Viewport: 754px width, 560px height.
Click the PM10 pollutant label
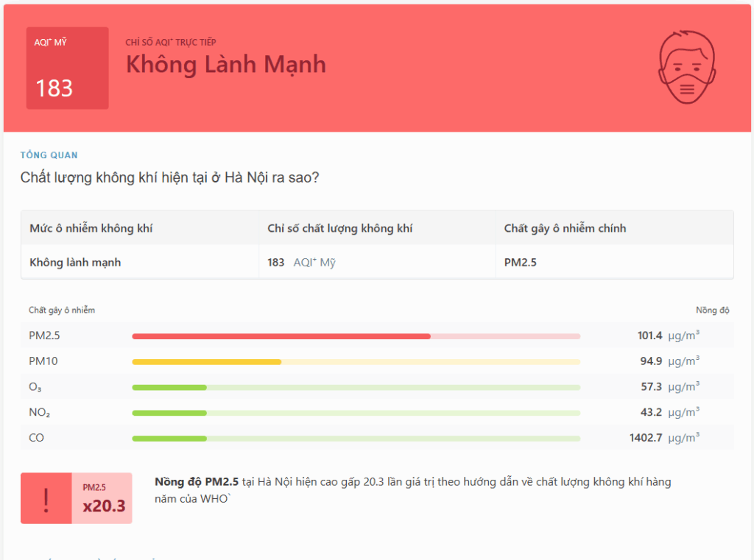click(41, 361)
